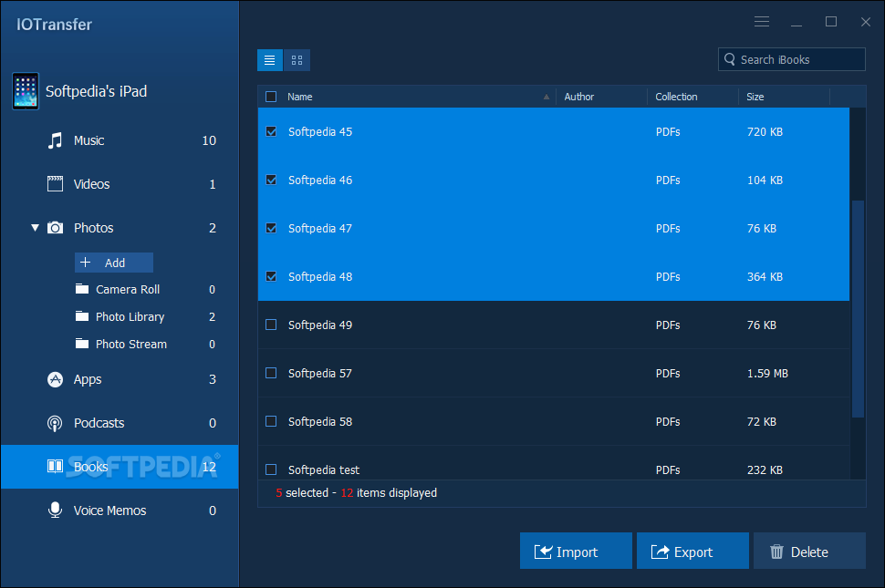
Task: Click the '5 selected' status text
Action: click(x=302, y=492)
